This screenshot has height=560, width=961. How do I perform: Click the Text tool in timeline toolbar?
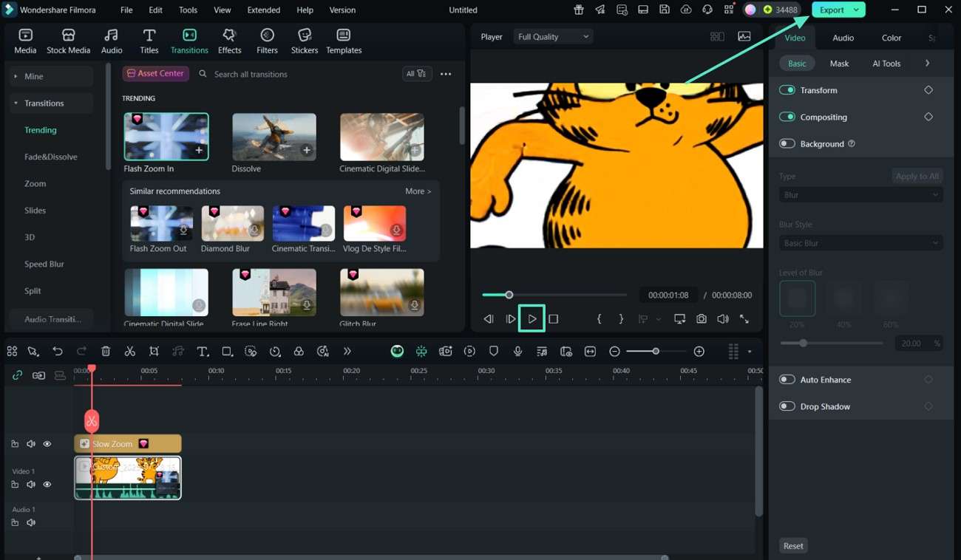203,352
